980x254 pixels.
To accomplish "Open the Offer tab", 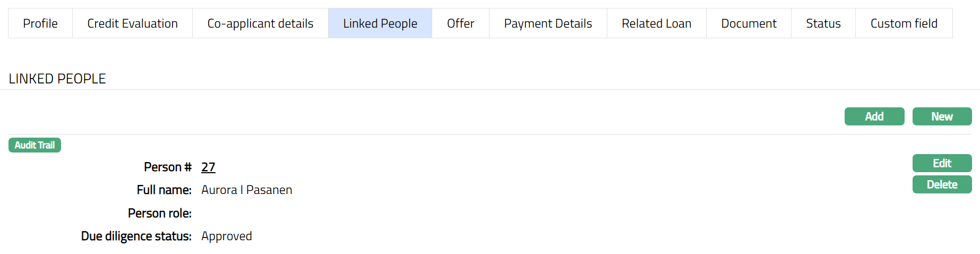I will [460, 23].
